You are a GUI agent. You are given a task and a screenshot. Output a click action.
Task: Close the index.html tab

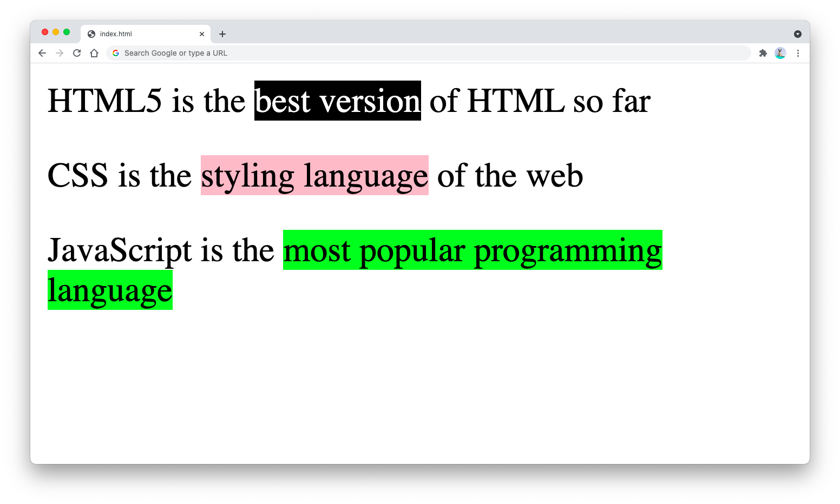click(x=202, y=34)
